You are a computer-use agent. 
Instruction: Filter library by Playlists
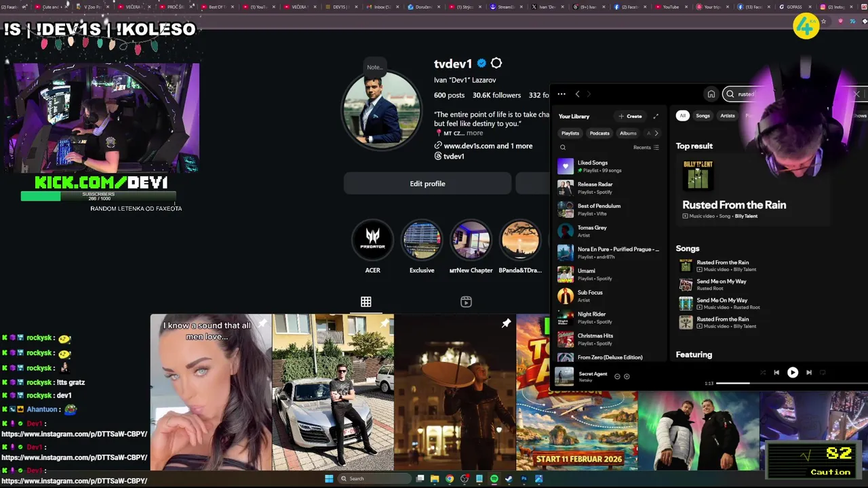point(570,134)
